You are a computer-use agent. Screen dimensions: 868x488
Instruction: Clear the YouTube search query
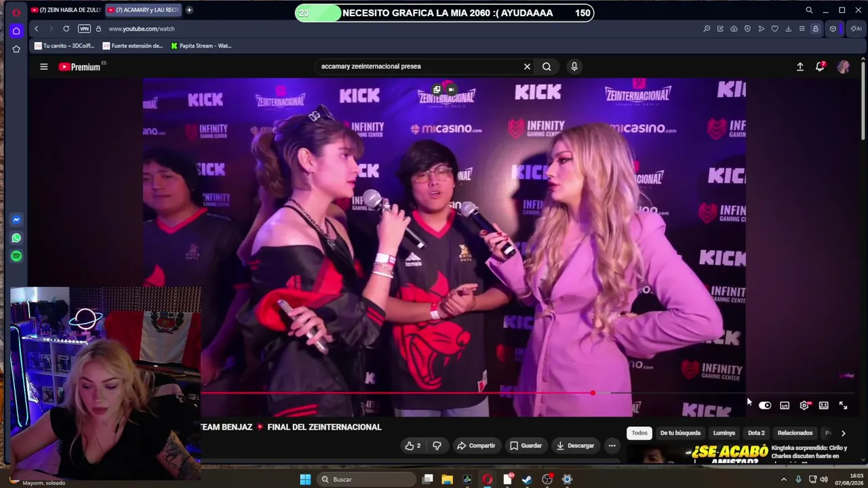527,66
